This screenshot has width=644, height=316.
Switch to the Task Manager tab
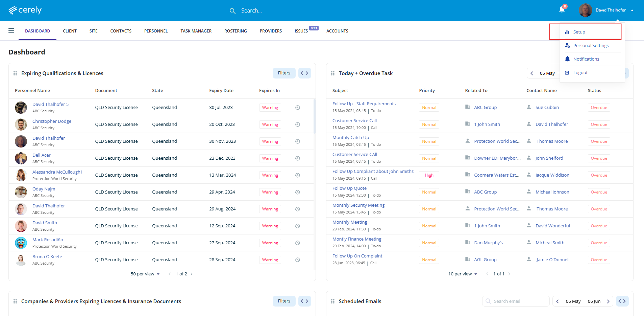(196, 31)
